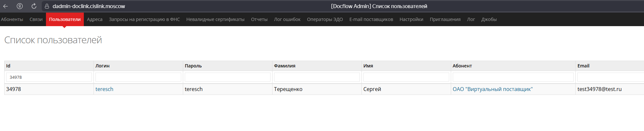Select the Пользователи tab
Image resolution: width=644 pixels, height=131 pixels.
pyautogui.click(x=65, y=19)
